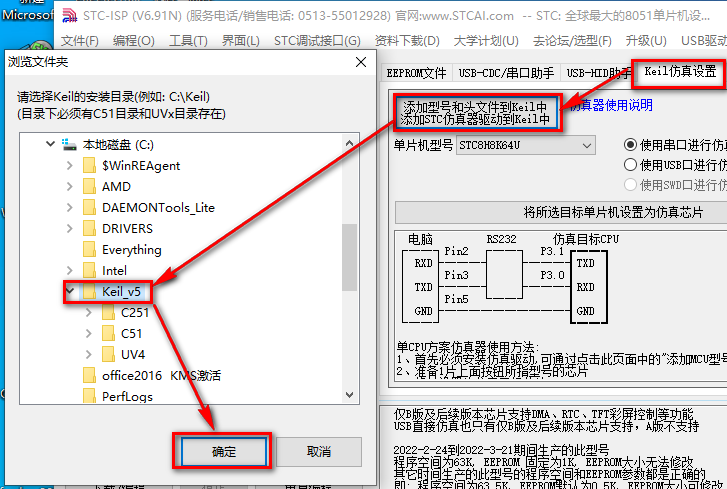
Task: Open the 升级(U) menu
Action: pyautogui.click(x=646, y=41)
